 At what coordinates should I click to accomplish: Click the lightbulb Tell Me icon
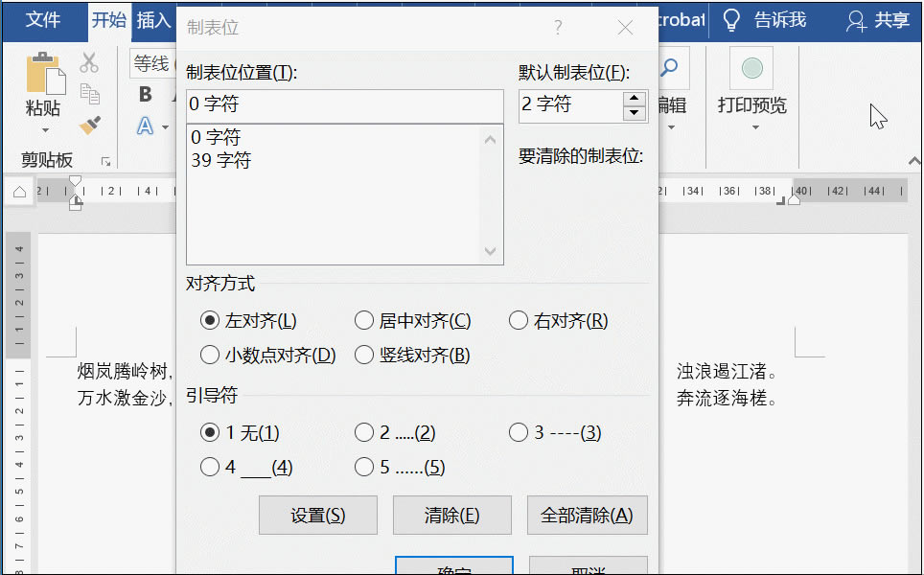(731, 20)
